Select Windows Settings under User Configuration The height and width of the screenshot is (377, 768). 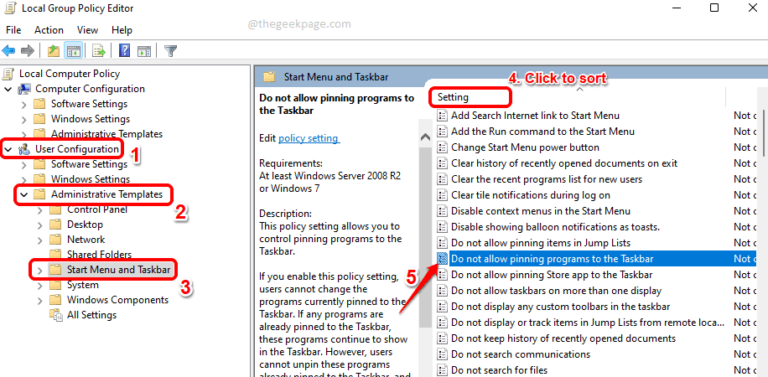(x=91, y=179)
